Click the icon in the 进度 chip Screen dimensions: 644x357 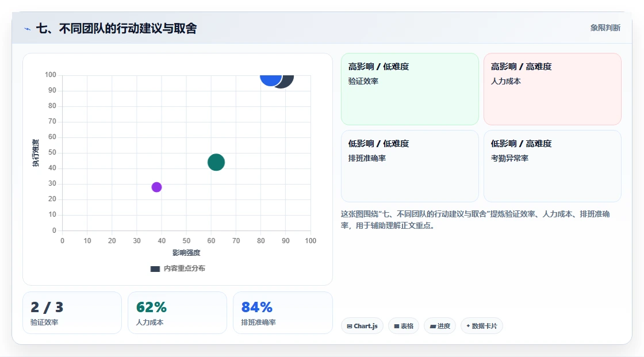(433, 326)
